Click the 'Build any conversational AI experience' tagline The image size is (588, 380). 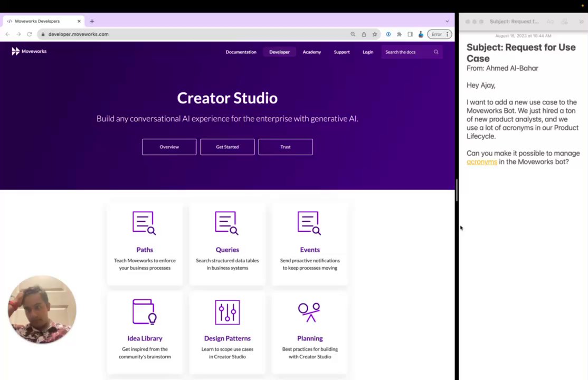tap(227, 119)
